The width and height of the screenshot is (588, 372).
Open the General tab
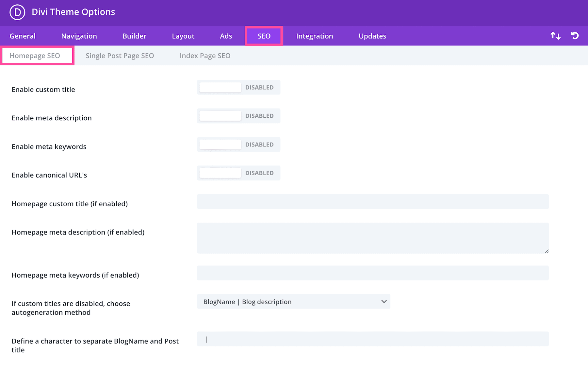pos(23,36)
